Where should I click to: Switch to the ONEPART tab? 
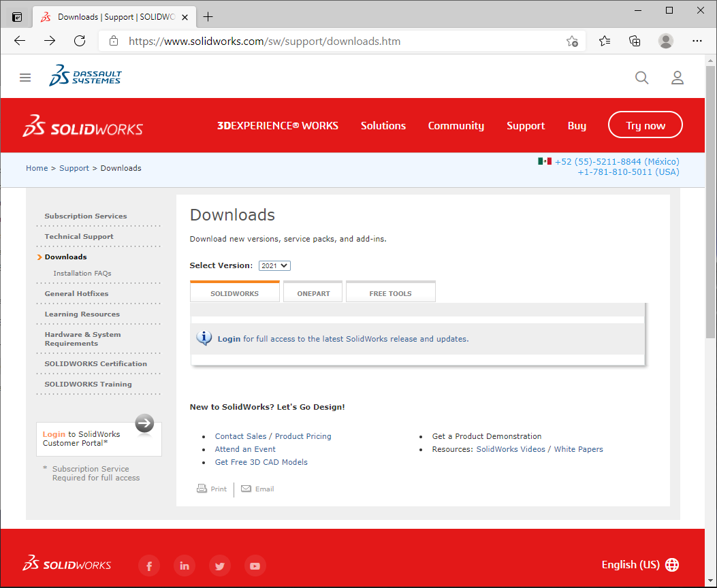point(313,293)
